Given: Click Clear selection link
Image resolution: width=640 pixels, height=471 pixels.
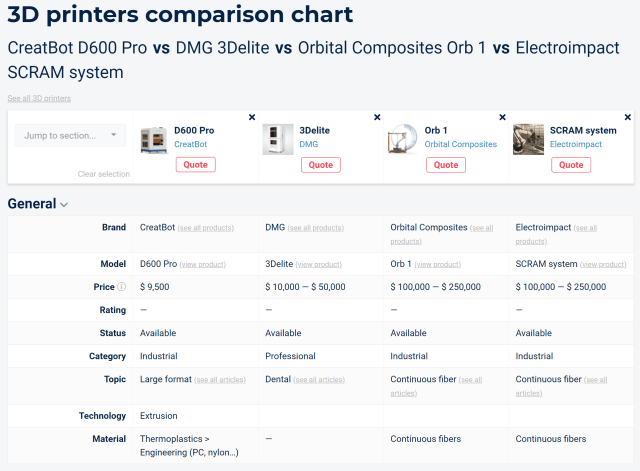Looking at the screenshot, I should click(x=104, y=174).
